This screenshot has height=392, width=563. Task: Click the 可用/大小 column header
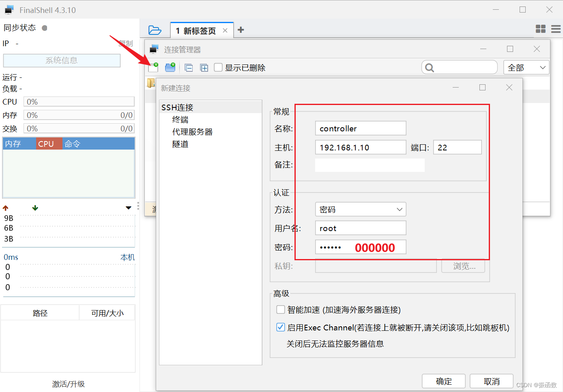point(107,313)
